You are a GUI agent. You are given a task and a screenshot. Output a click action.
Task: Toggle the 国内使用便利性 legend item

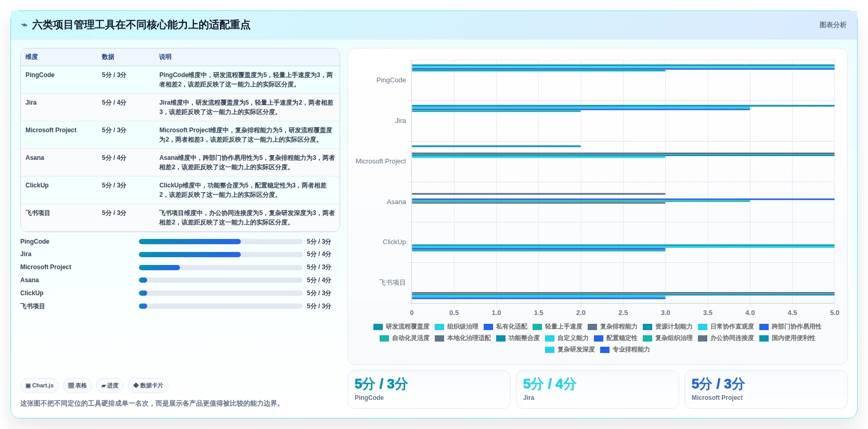click(787, 338)
